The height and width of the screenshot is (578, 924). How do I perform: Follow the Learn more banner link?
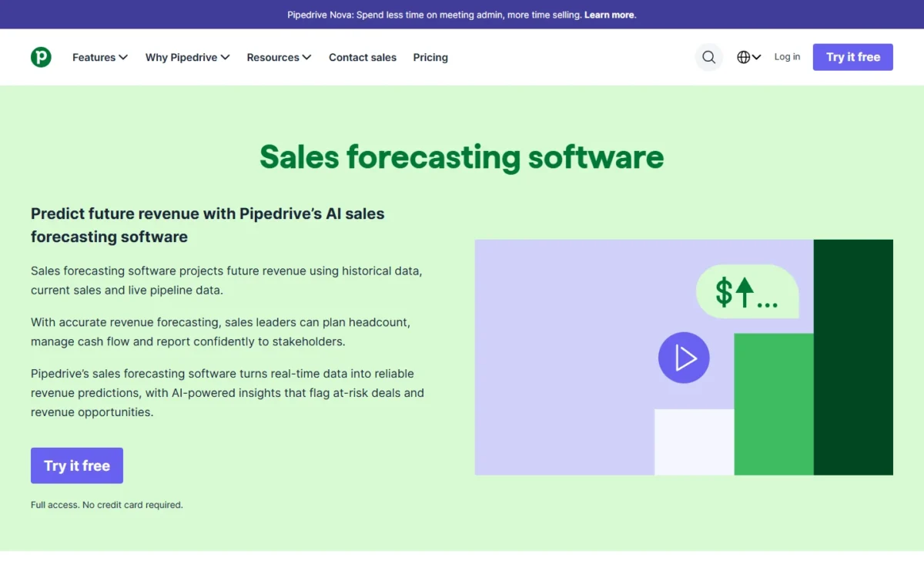610,15
